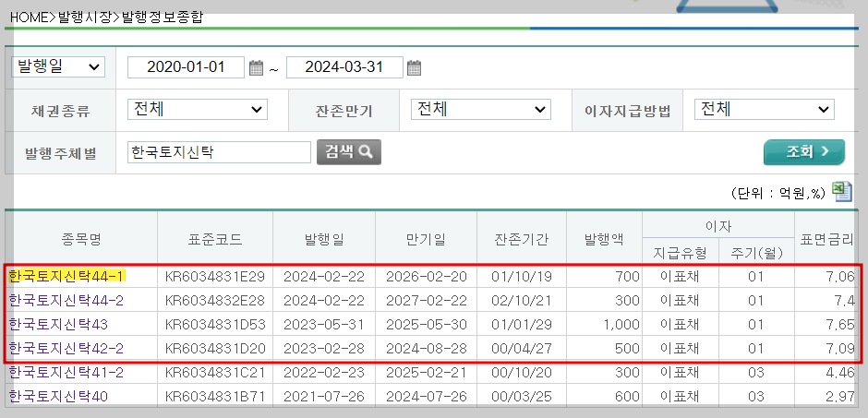
Task: Click coupon rate 4.46
Action: click(838, 373)
